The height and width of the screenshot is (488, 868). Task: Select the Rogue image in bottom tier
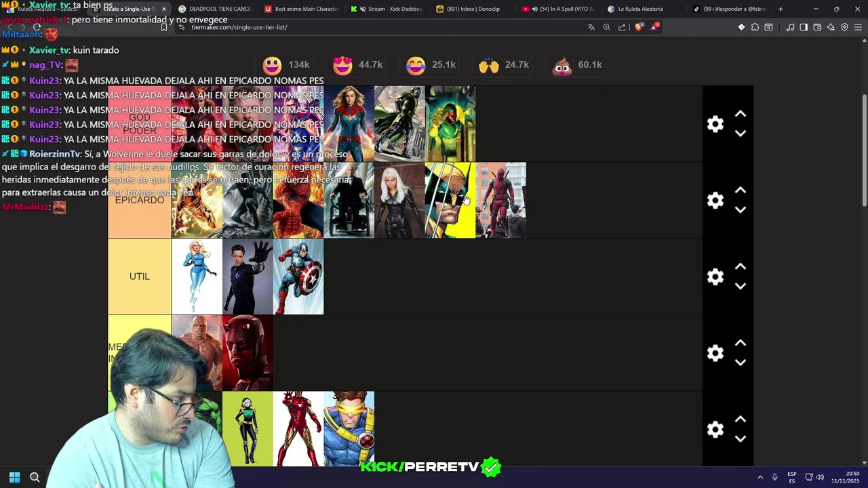(x=248, y=429)
